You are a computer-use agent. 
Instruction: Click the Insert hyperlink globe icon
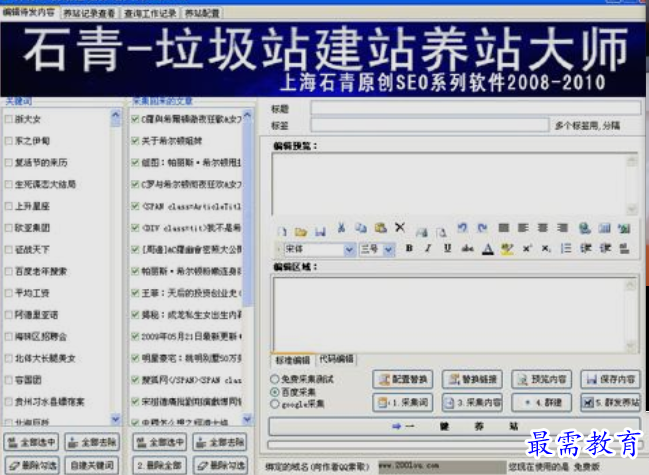[584, 228]
